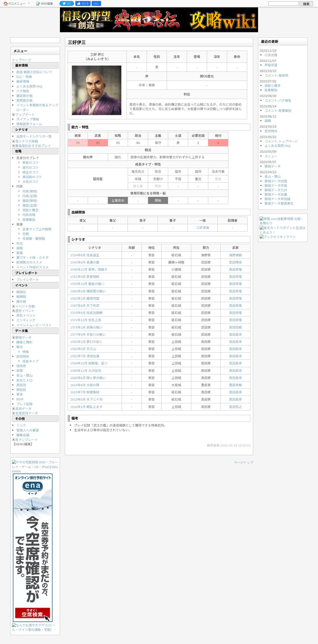
Task: Click ブックオフオンライン ad link
Action: pos(277,237)
